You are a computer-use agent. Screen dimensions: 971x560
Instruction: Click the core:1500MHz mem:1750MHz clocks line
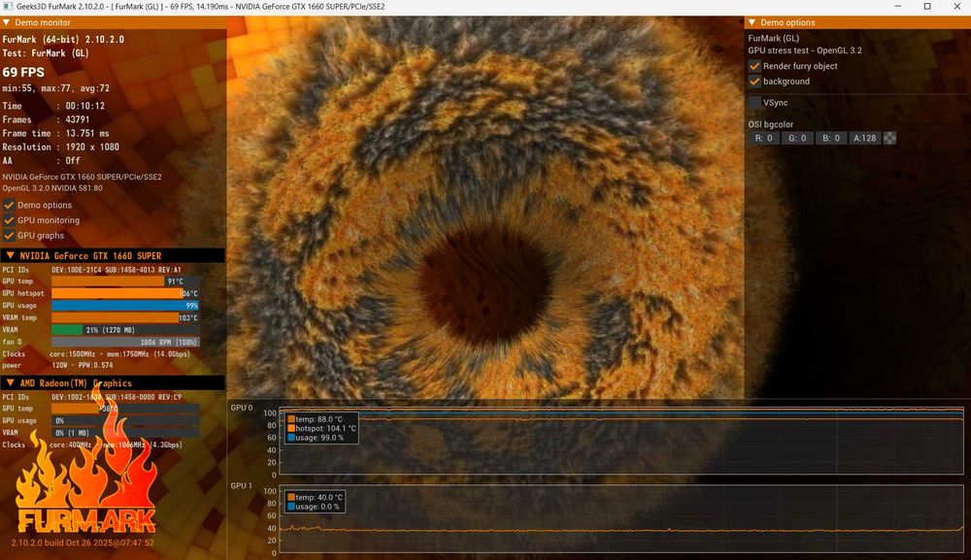click(96, 354)
